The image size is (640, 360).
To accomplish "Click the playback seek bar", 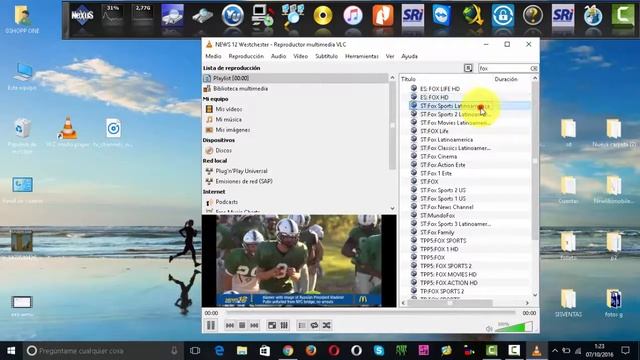I will [371, 313].
